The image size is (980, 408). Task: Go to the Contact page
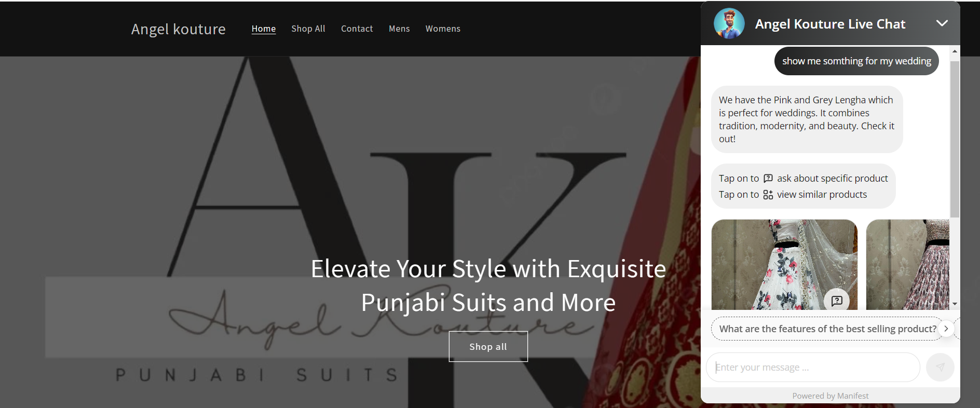point(357,29)
